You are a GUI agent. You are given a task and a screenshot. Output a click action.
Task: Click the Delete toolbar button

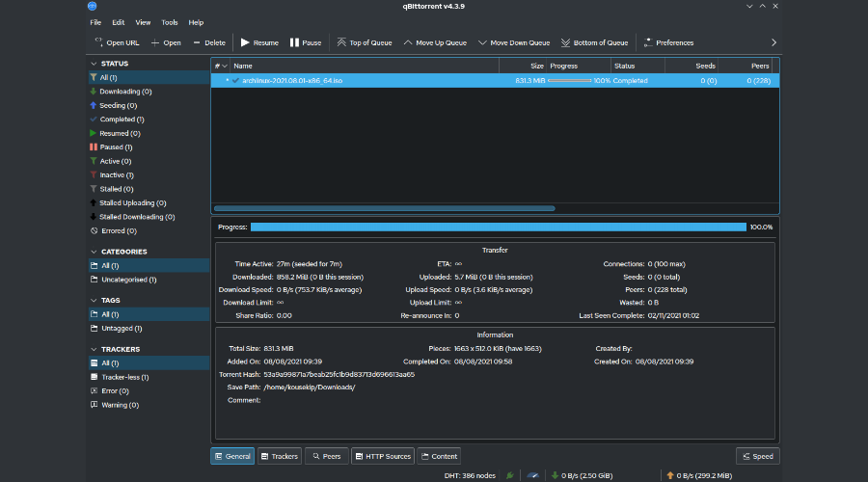[x=208, y=42]
